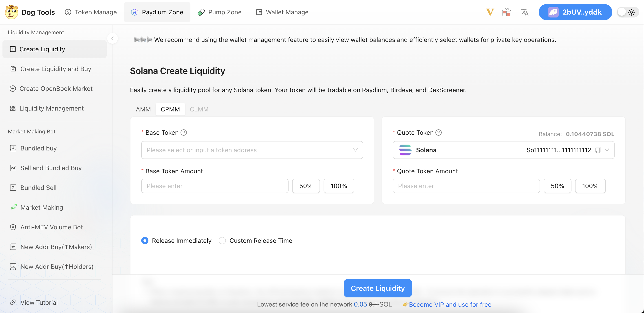Screen dimensions: 644x313
Task: Open Create OpenBook Market page
Action: pyautogui.click(x=55, y=89)
